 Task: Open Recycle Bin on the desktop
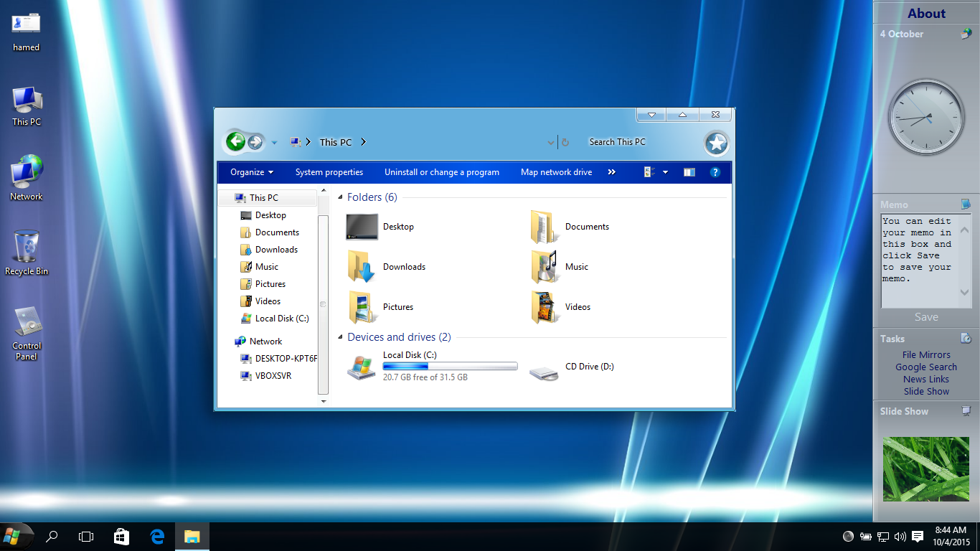pyautogui.click(x=27, y=248)
